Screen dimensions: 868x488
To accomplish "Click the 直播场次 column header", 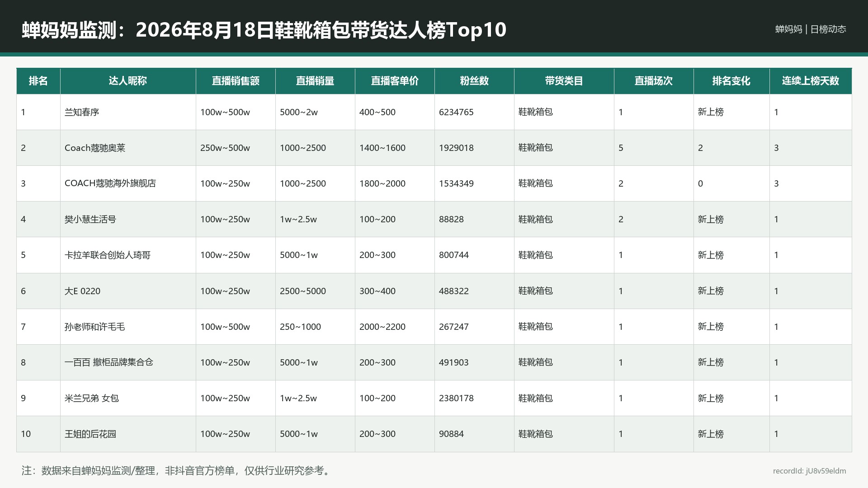I will (654, 81).
